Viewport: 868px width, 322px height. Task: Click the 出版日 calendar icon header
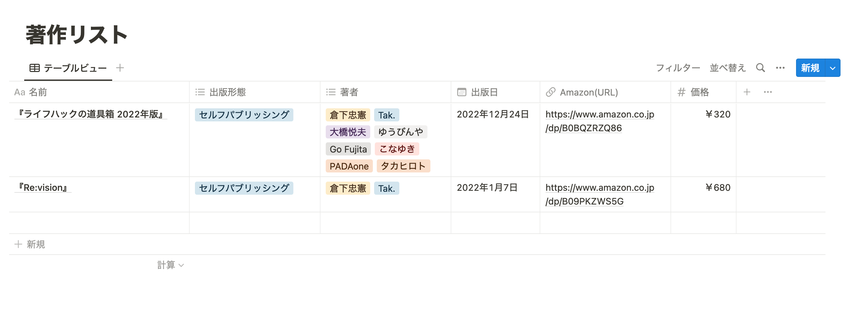point(461,92)
